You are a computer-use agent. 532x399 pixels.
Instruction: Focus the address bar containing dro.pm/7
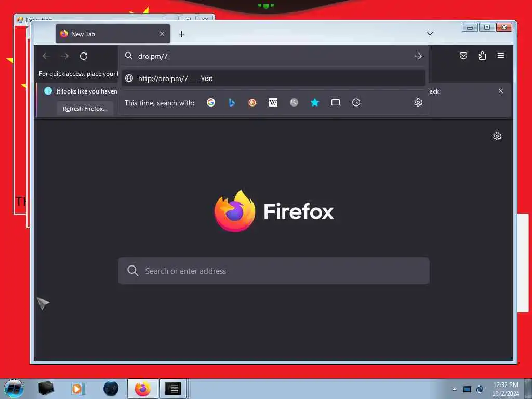(x=273, y=56)
